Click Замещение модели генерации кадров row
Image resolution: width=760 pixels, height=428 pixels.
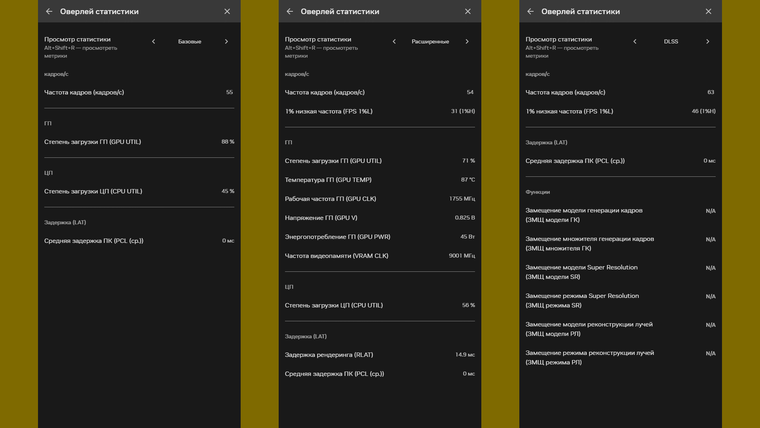point(620,215)
